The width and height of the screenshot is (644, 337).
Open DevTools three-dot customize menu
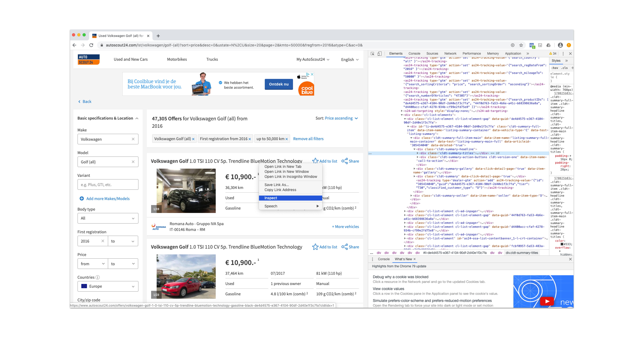(x=563, y=54)
